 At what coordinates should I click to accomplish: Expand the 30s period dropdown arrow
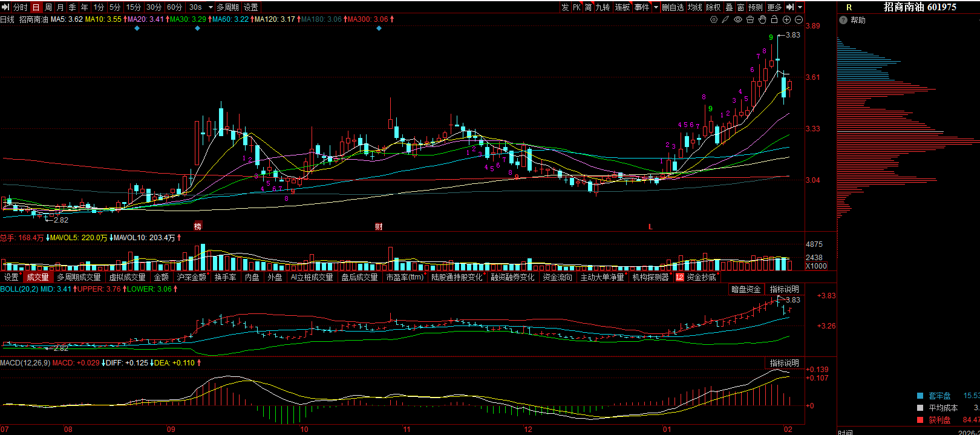pyautogui.click(x=211, y=7)
